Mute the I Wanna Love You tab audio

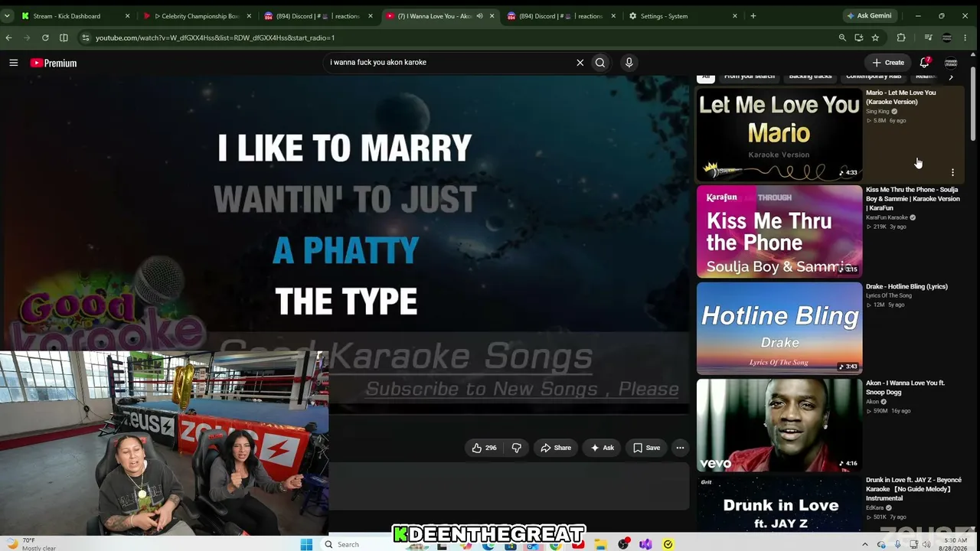coord(479,16)
